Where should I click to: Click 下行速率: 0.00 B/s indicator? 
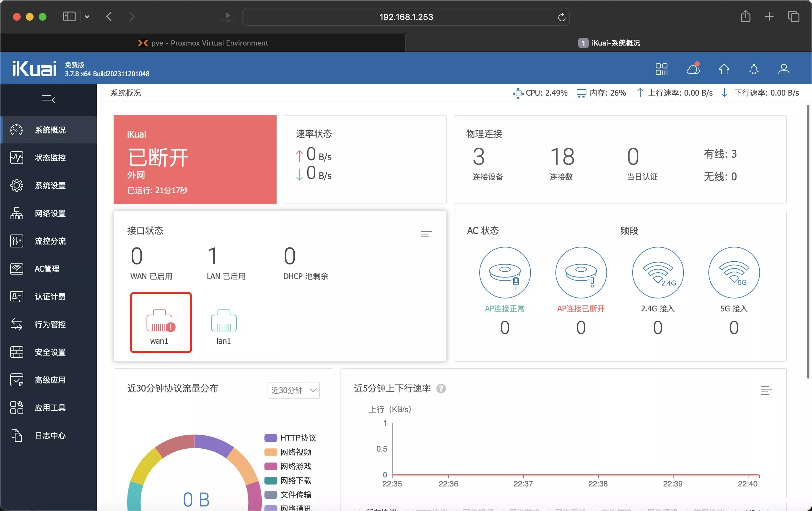[760, 93]
